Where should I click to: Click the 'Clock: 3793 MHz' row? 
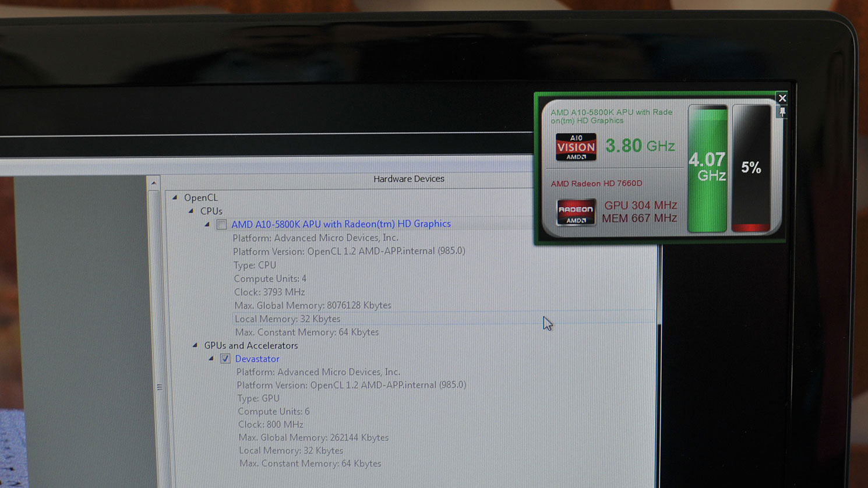click(x=269, y=292)
